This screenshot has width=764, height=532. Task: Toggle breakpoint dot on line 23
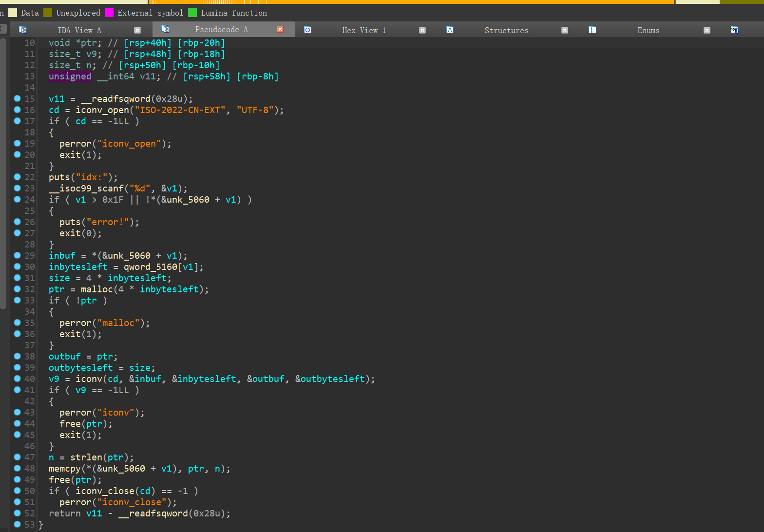pos(17,188)
